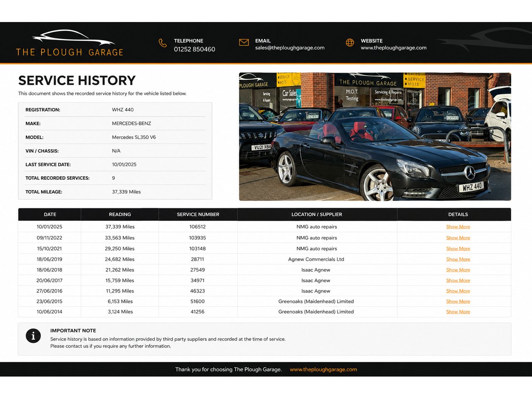532x399 pixels.
Task: Select the last service date value 10/01/2025
Action: click(x=124, y=165)
